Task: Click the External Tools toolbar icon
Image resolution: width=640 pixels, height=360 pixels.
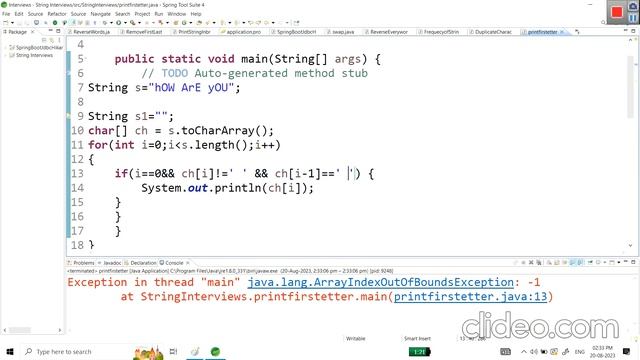Action: coord(133,23)
